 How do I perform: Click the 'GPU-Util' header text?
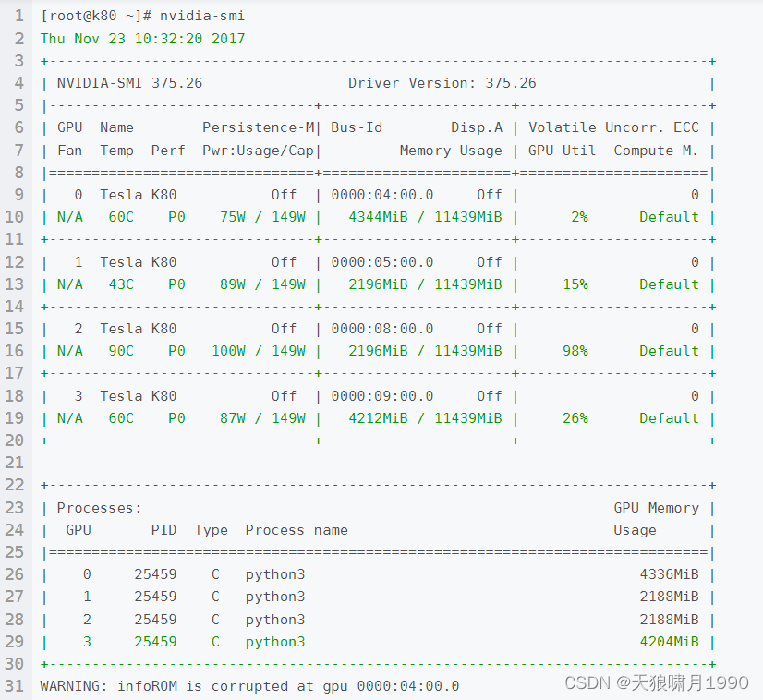click(x=562, y=151)
